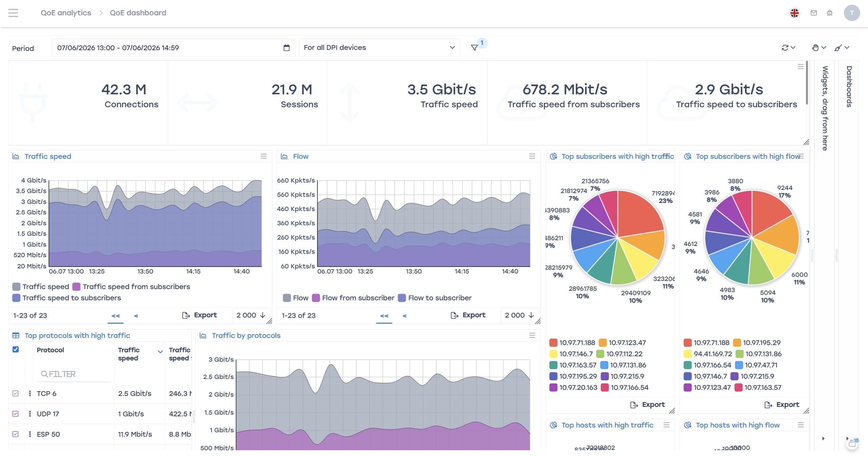Open the For all DPI devices dropdown
This screenshot has height=456, width=868.
pyautogui.click(x=379, y=47)
